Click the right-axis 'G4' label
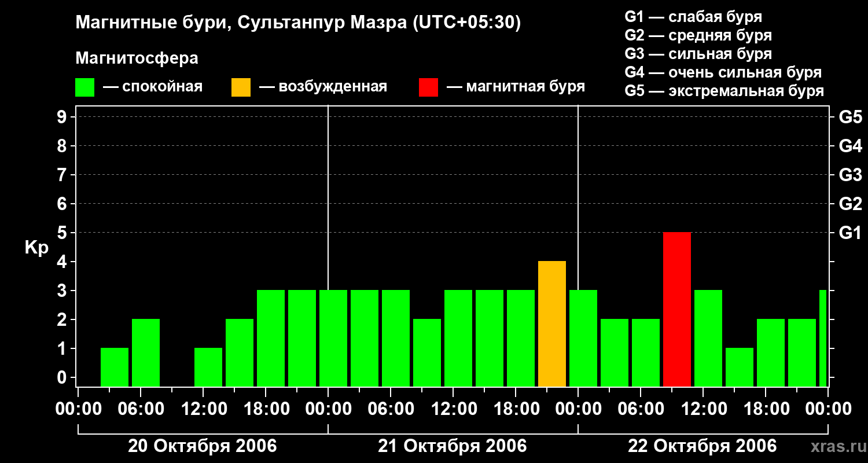 point(850,146)
